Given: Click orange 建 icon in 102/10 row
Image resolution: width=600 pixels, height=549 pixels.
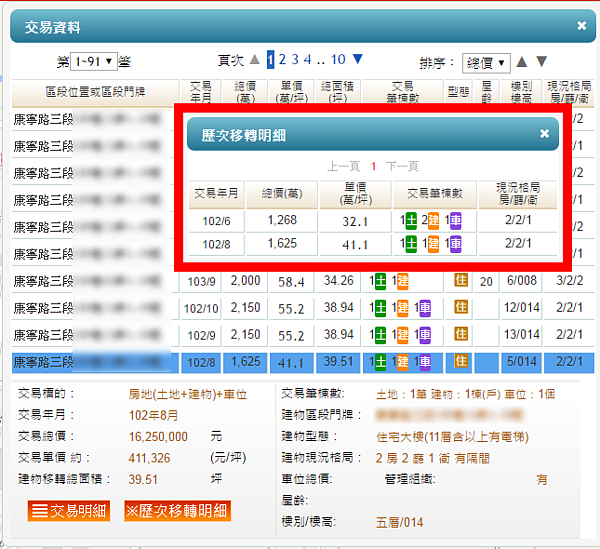Looking at the screenshot, I should click(x=403, y=308).
